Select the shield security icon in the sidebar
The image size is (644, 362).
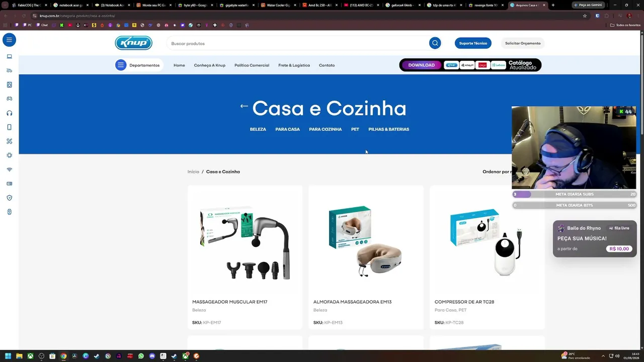(x=9, y=198)
